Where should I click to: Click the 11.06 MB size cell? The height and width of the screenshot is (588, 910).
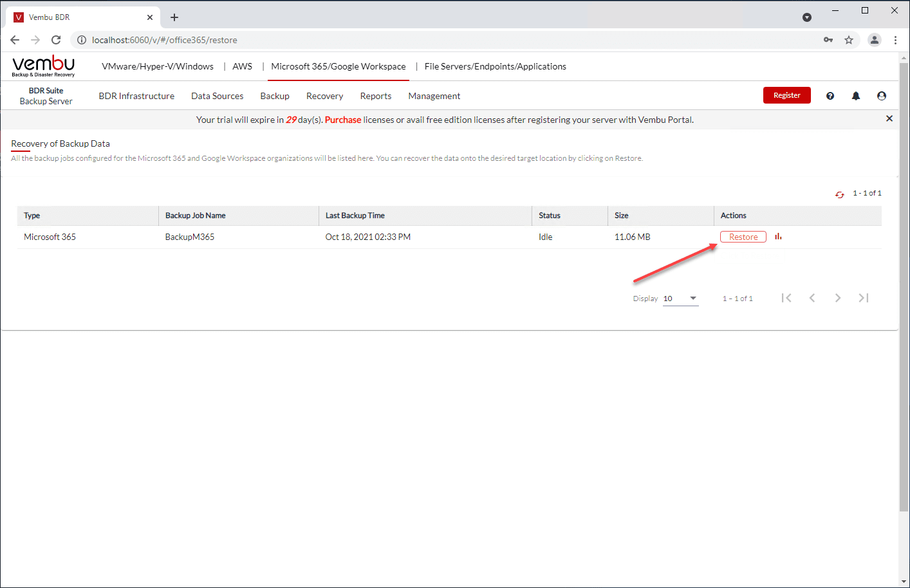point(633,237)
